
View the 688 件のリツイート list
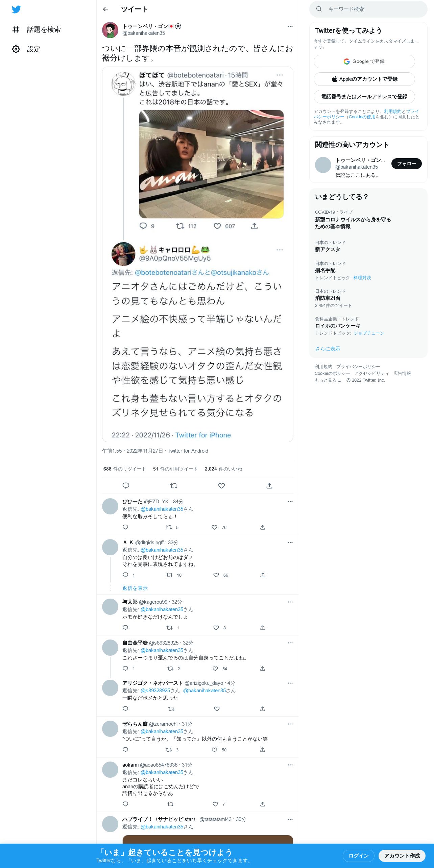[124, 469]
